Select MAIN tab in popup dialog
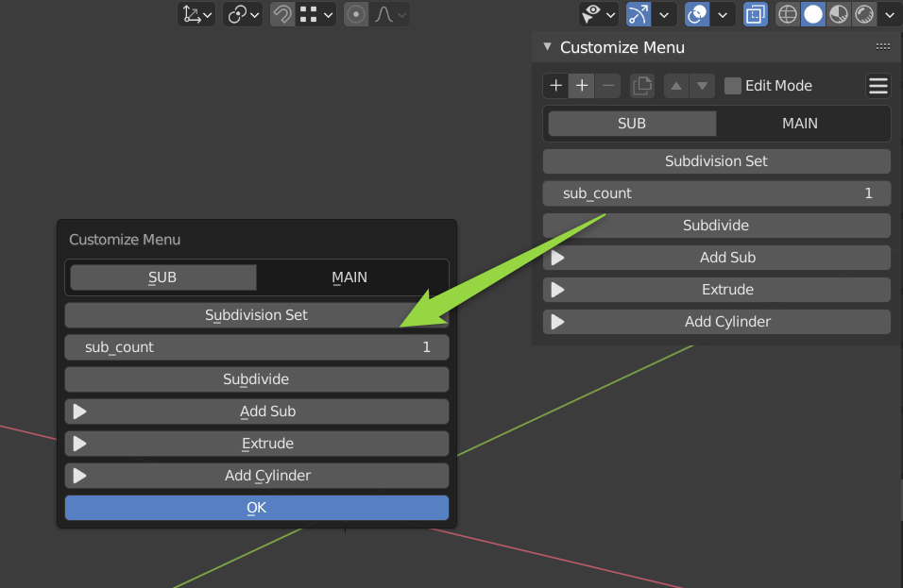 point(349,277)
